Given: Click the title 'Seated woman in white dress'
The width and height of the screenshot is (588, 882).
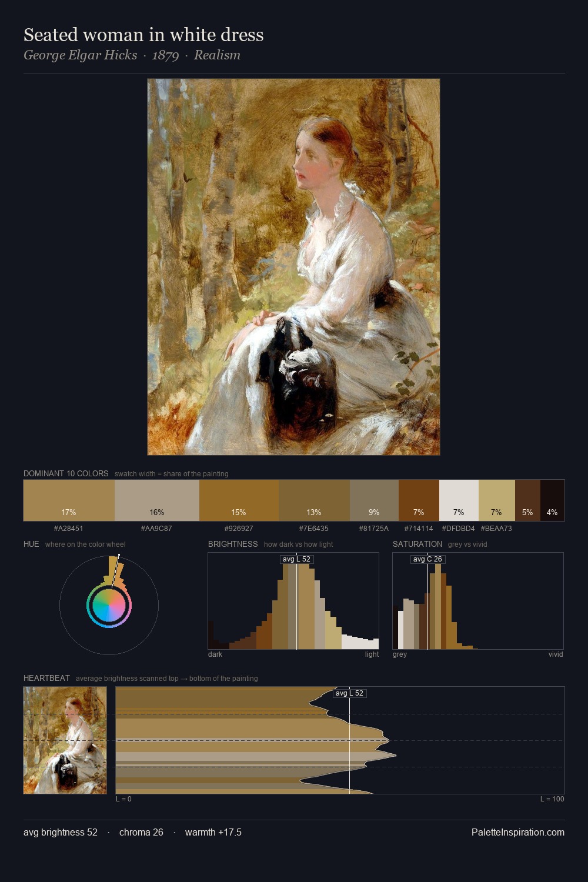Looking at the screenshot, I should (143, 35).
